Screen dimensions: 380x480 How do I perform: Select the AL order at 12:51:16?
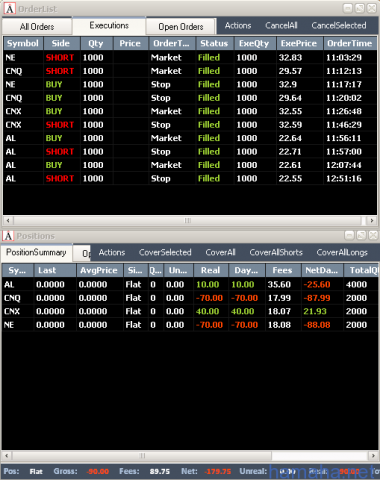190,178
